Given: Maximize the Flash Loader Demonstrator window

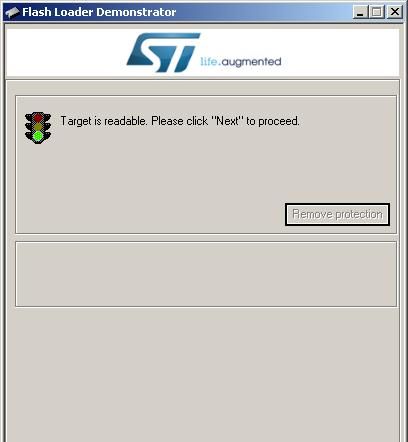Looking at the screenshot, I should point(377,12).
